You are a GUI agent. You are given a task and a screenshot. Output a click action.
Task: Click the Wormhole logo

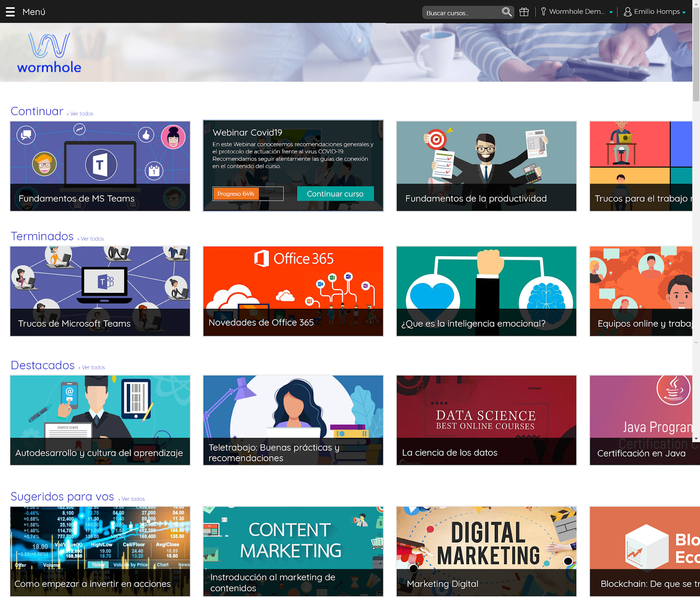[x=49, y=52]
